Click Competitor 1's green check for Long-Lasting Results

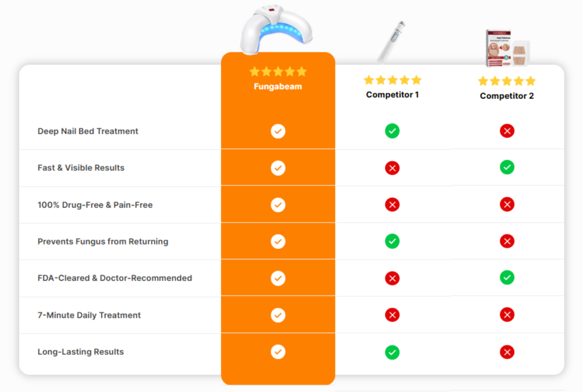tap(392, 352)
